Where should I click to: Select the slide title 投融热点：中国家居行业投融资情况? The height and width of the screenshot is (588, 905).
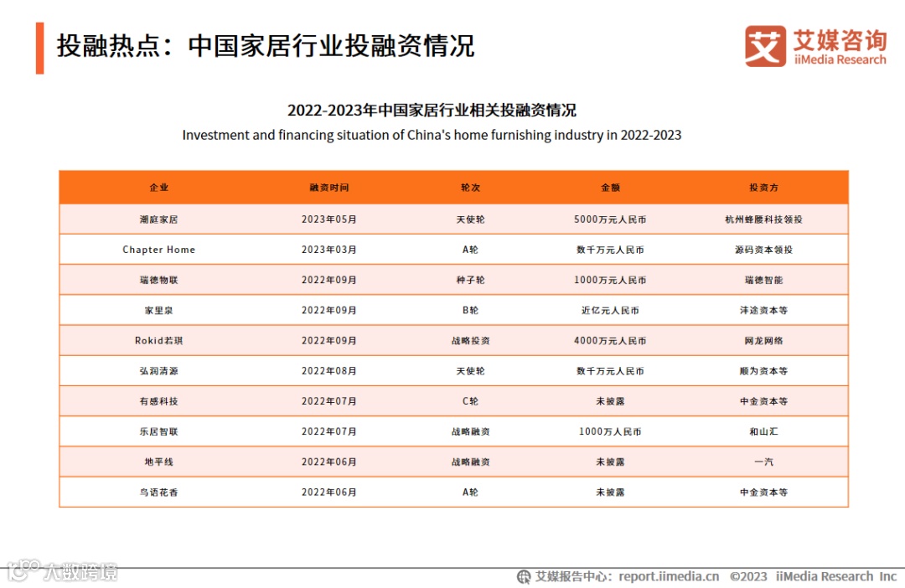coord(266,45)
